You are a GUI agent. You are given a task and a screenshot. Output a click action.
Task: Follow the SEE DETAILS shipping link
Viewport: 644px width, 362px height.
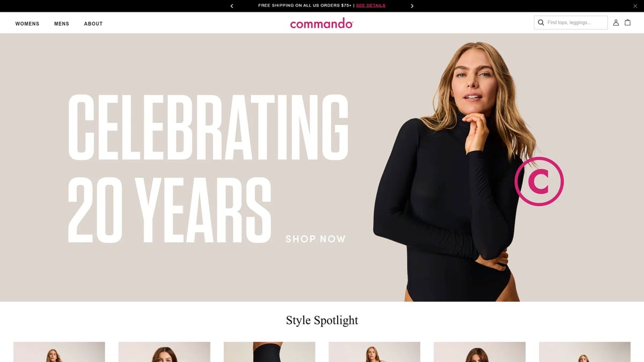(370, 5)
